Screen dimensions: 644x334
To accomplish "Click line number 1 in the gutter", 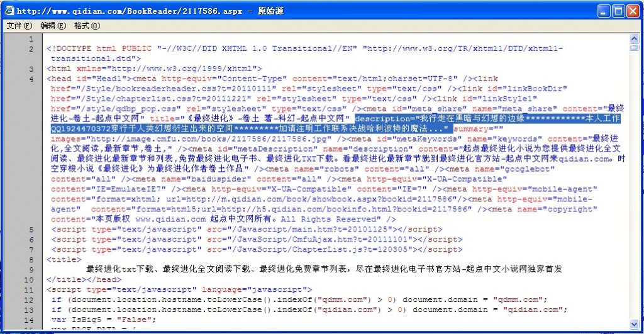I will [31, 39].
